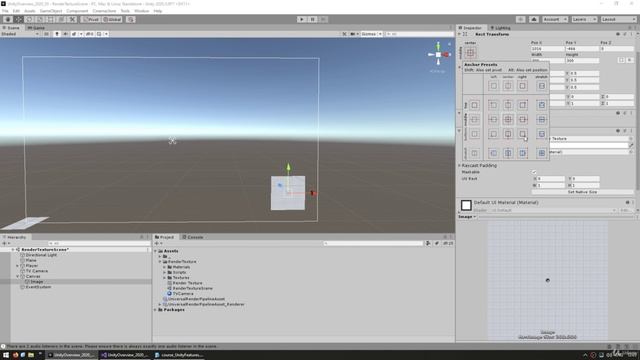Click the Image color field

(589, 145)
